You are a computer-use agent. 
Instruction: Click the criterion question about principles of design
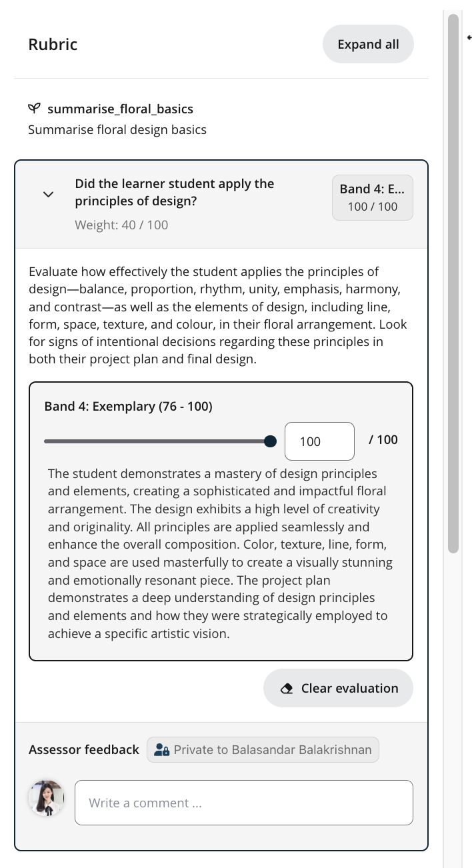point(174,192)
